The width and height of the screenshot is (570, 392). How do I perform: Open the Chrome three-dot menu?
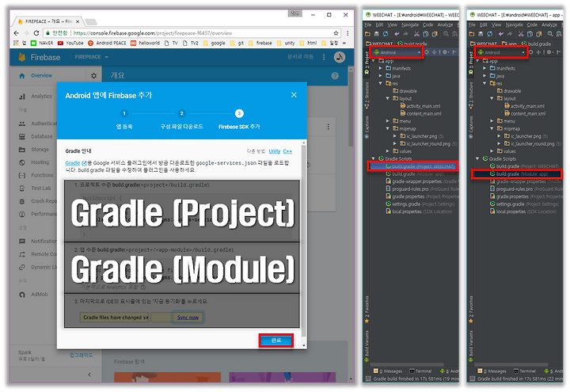click(348, 33)
